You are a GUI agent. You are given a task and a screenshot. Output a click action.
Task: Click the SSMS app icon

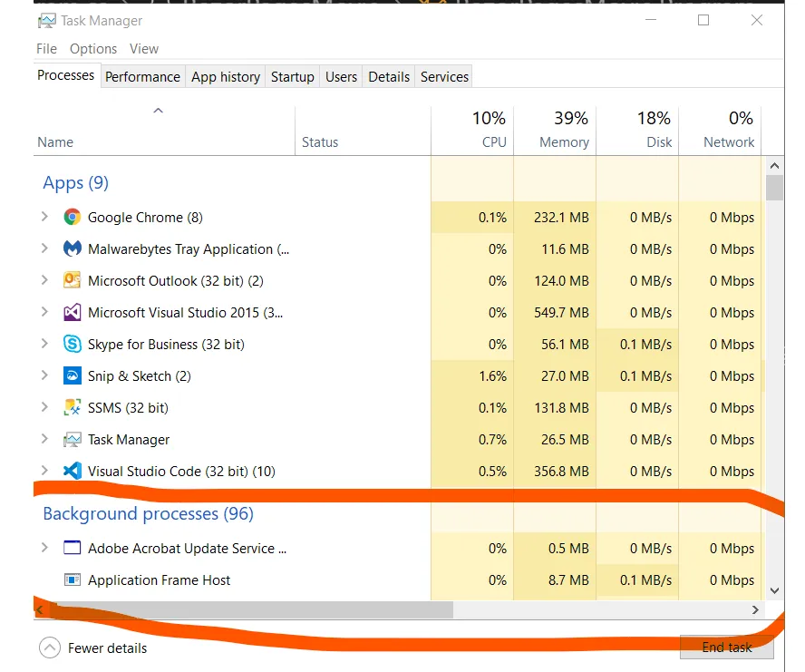point(72,407)
